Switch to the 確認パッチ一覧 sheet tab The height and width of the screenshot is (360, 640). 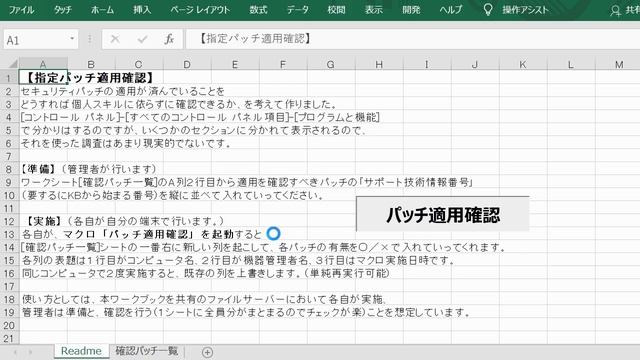(147, 351)
